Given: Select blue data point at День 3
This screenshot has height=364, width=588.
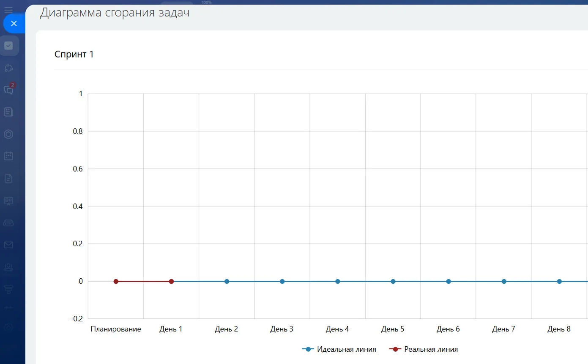Looking at the screenshot, I should 282,281.
